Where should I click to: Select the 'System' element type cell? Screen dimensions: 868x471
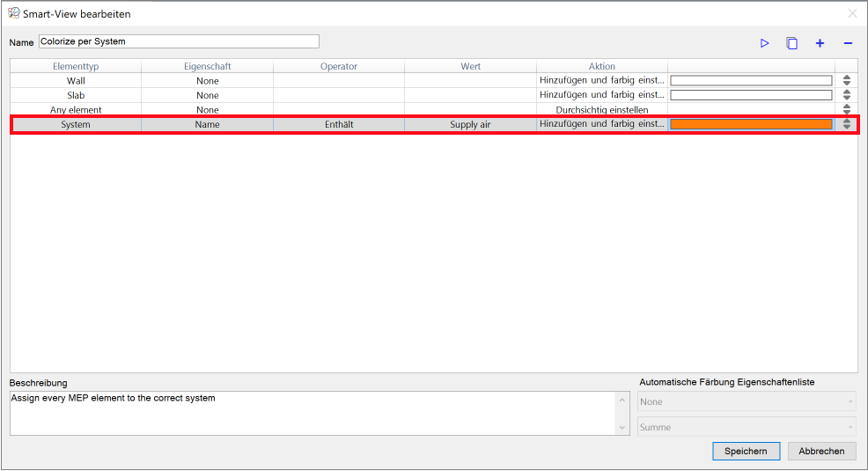point(76,124)
